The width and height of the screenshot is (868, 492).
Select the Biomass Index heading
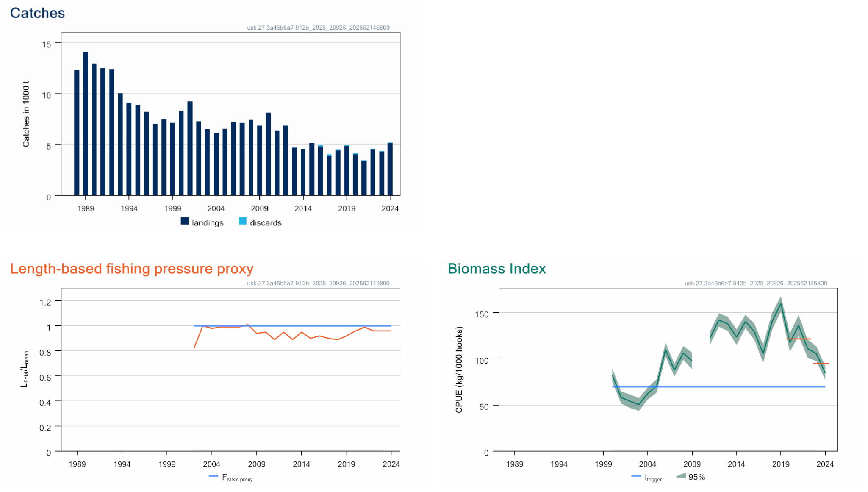[497, 269]
